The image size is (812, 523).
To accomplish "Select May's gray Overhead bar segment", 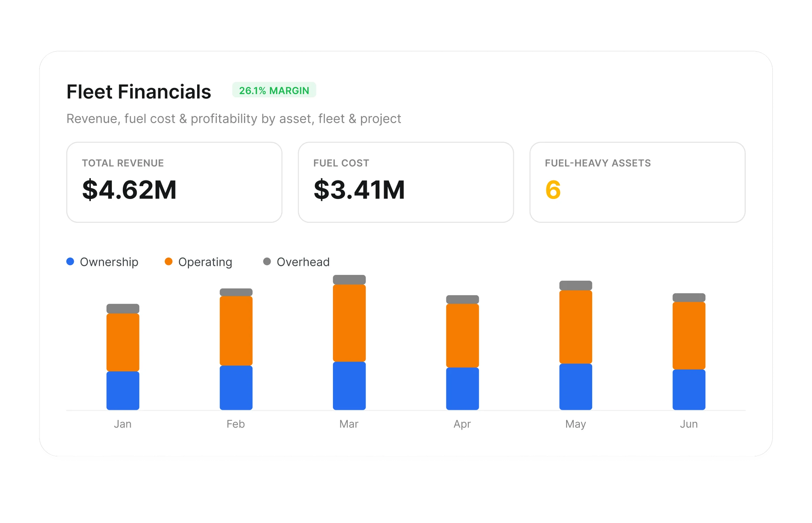I will [576, 285].
